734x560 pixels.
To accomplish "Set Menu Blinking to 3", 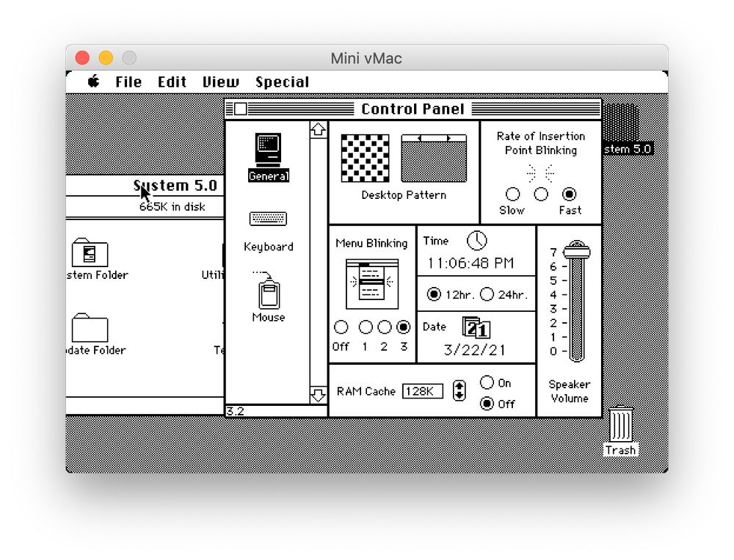I will click(404, 327).
